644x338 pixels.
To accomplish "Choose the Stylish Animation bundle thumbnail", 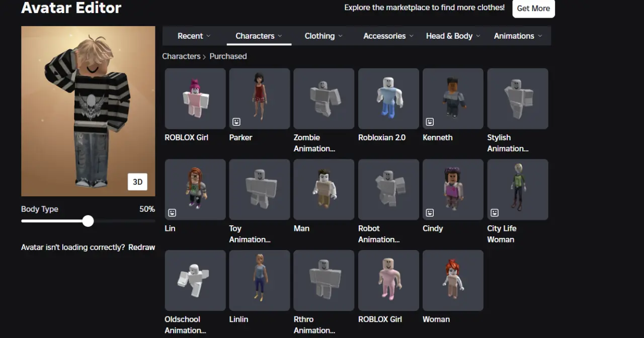I will click(518, 99).
